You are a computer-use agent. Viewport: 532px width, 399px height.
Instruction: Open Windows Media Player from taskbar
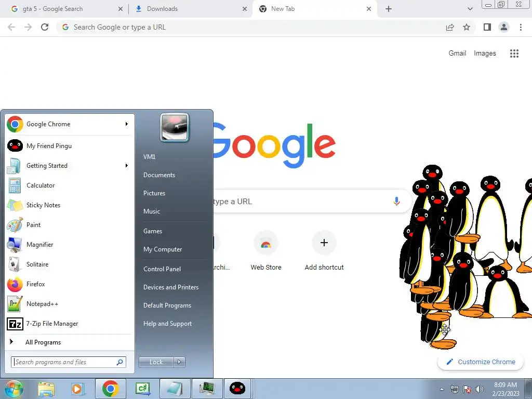(x=78, y=389)
